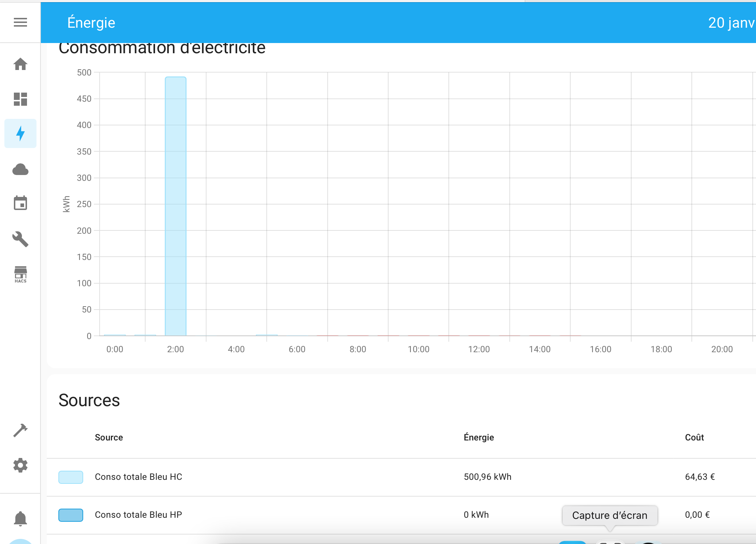756x544 pixels.
Task: Show notifications via the bell icon
Action: pos(20,518)
